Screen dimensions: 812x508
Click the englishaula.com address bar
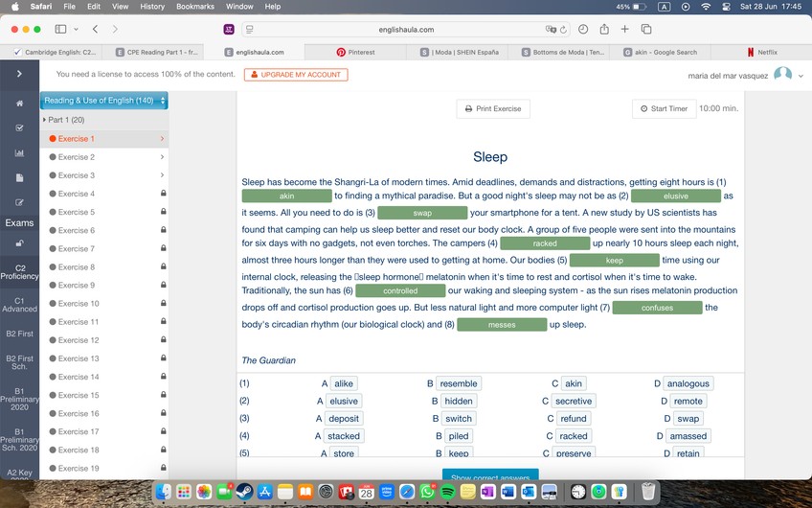click(x=406, y=30)
